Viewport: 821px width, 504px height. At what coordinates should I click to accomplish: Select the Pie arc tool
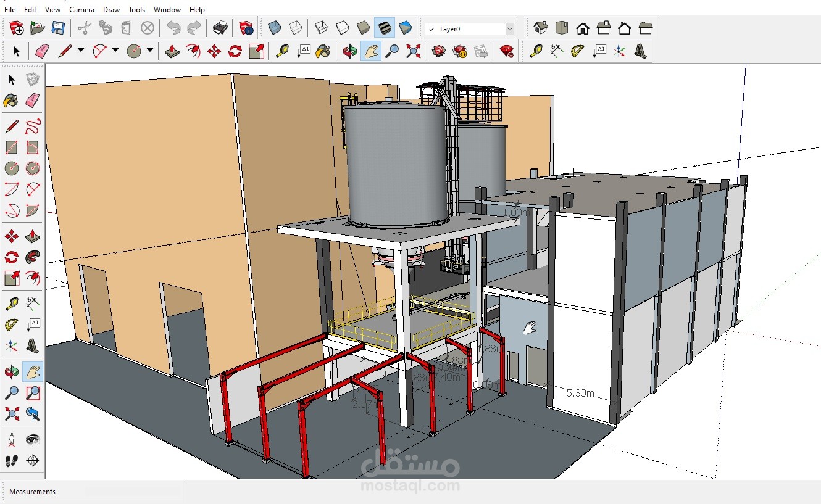[x=33, y=210]
